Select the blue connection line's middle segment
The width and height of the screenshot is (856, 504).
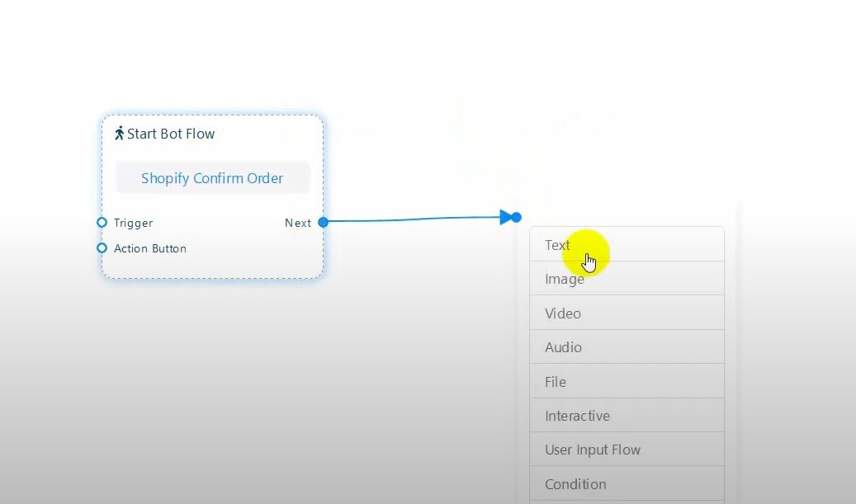coord(413,219)
